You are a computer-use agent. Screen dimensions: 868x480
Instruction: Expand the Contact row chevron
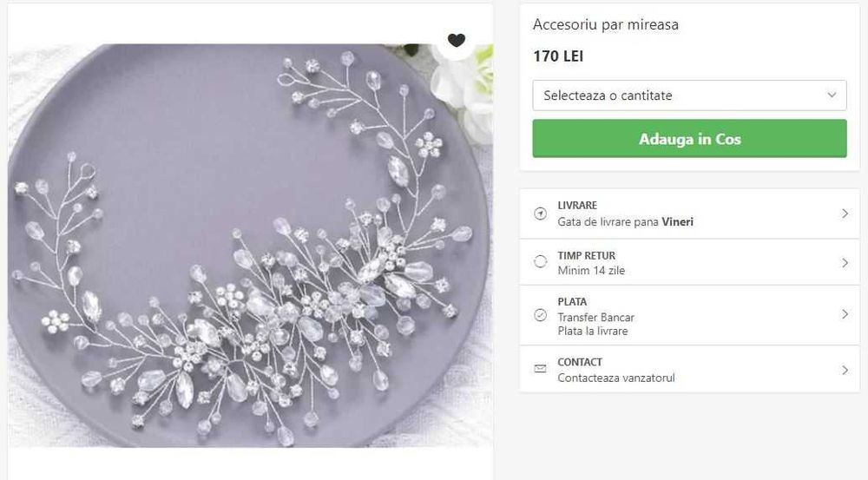click(845, 370)
